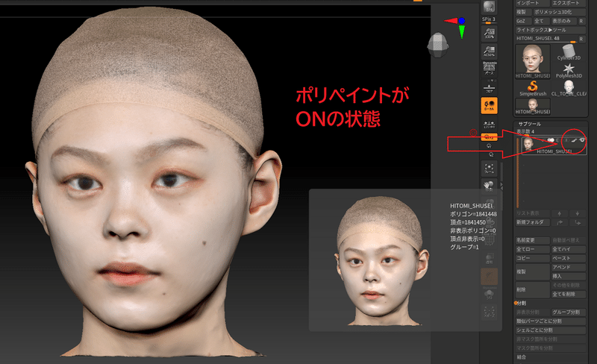Click アペンド (Append) button
Viewport: 597px width, 364px height.
point(569,267)
